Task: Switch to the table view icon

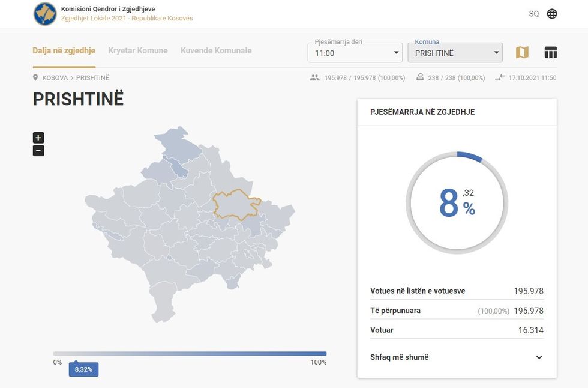Action: pyautogui.click(x=550, y=53)
